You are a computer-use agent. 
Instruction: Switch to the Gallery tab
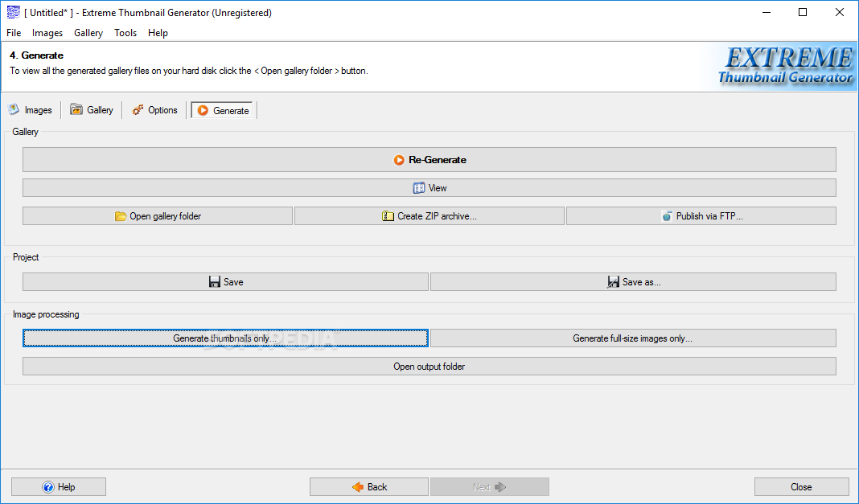pos(92,110)
